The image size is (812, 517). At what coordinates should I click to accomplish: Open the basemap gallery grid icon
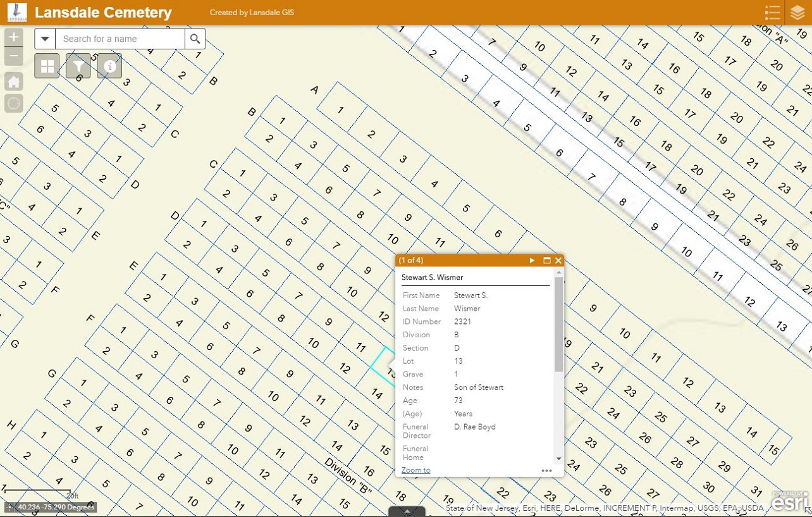click(x=46, y=65)
